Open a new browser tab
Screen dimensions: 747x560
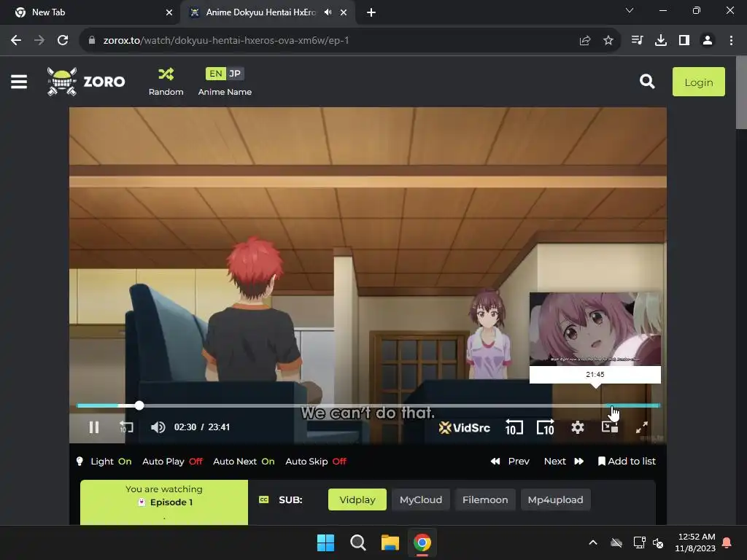[371, 13]
